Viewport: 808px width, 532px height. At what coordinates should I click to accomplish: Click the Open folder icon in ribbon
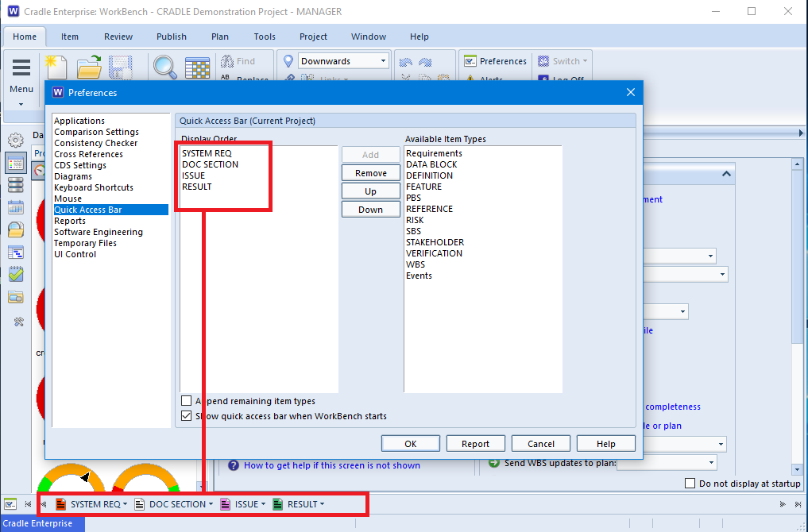pyautogui.click(x=89, y=67)
